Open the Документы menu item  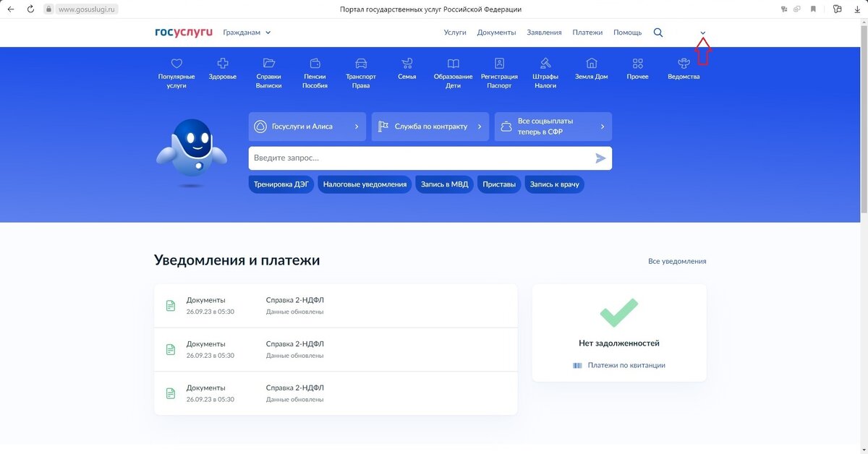point(496,33)
